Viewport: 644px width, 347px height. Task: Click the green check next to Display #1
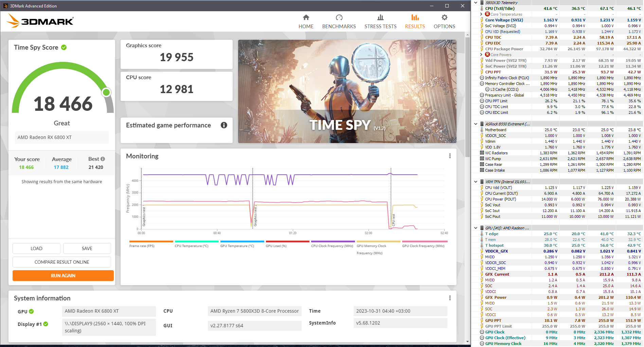(46, 324)
